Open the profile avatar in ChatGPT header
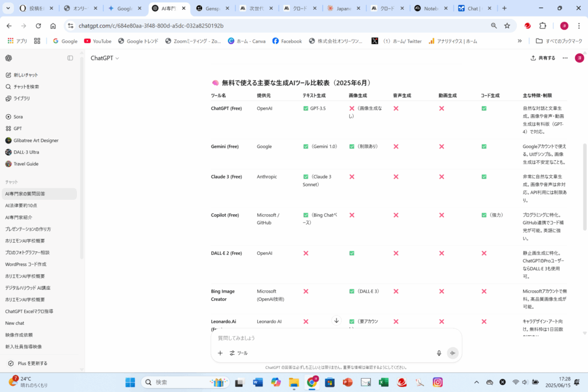Screen dimensions: 588x392 (x=579, y=58)
